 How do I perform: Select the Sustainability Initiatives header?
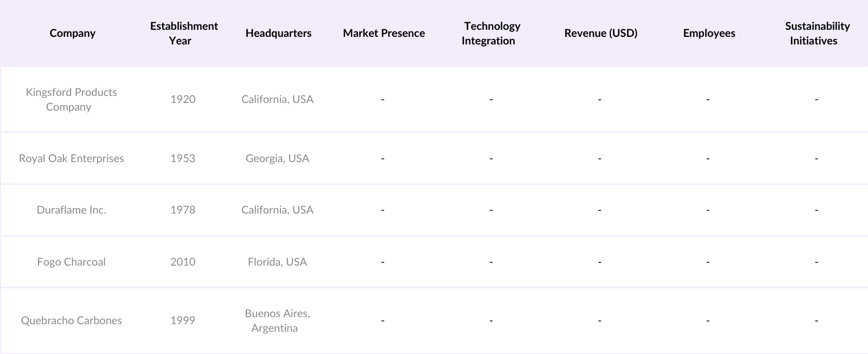pyautogui.click(x=816, y=33)
